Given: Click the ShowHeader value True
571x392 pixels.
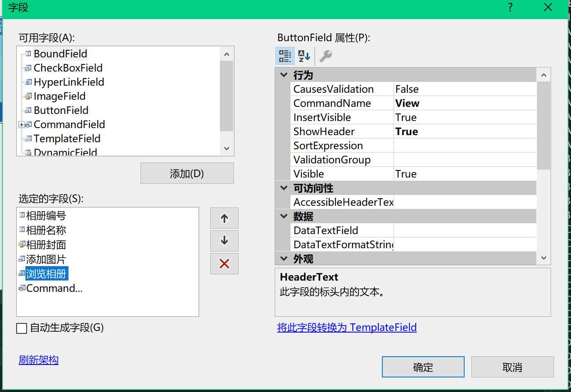Looking at the screenshot, I should (x=465, y=131).
